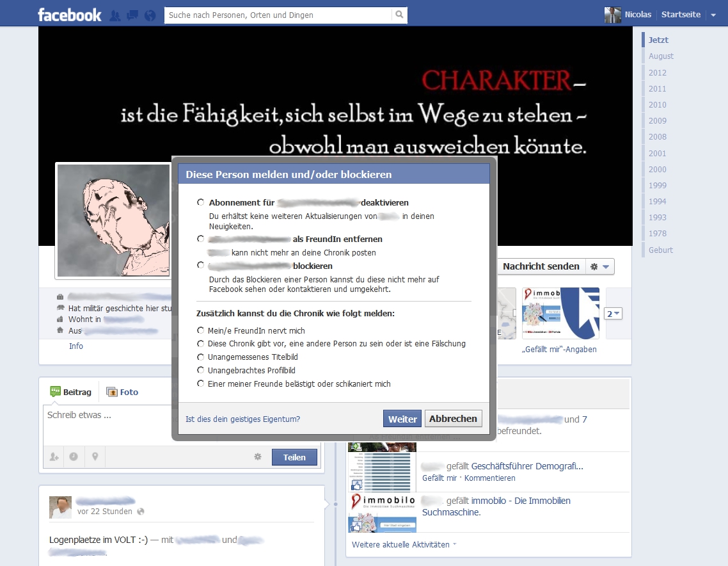728x566 pixels.
Task: Click the search magnifier icon
Action: [x=399, y=15]
